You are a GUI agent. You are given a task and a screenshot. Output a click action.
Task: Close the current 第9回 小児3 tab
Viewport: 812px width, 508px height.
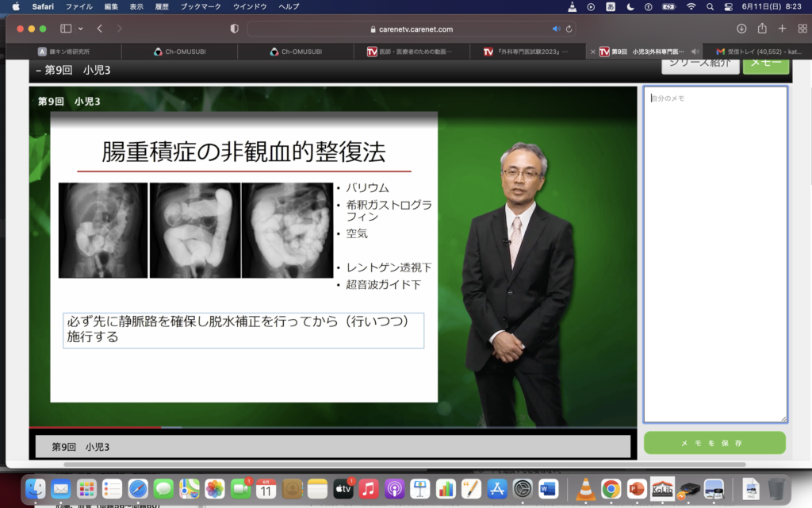tap(593, 52)
